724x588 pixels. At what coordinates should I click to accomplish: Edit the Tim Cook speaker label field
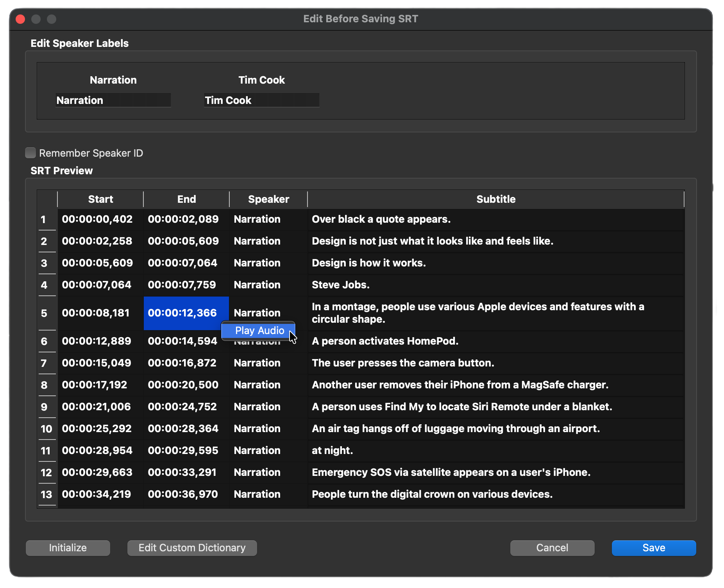point(261,100)
